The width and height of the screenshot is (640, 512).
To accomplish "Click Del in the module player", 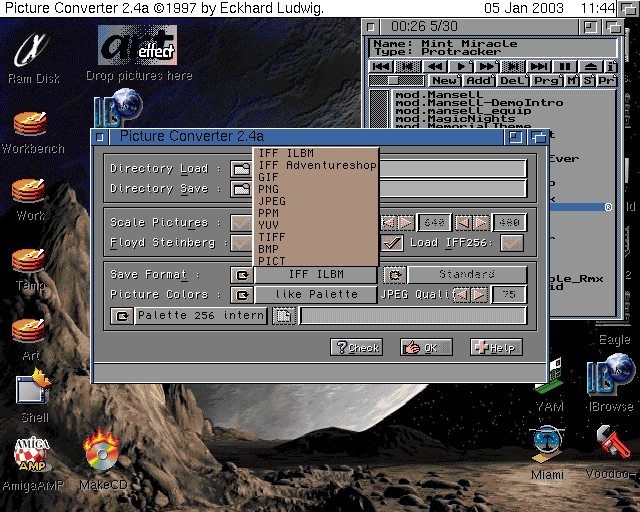I will [x=513, y=81].
